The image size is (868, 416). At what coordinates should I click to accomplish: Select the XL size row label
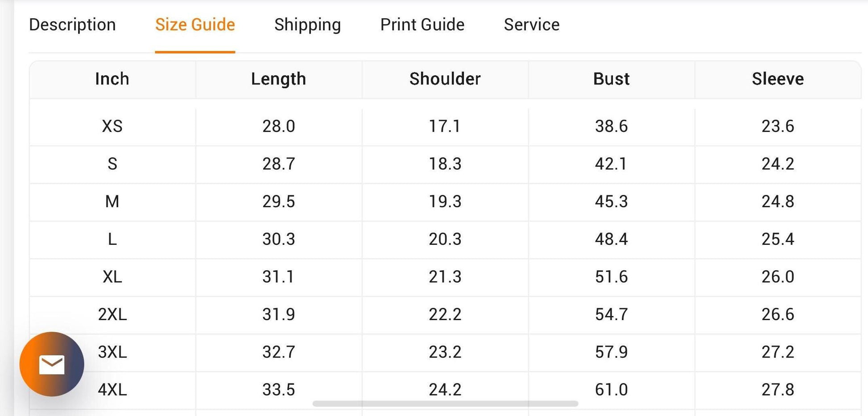pyautogui.click(x=112, y=277)
